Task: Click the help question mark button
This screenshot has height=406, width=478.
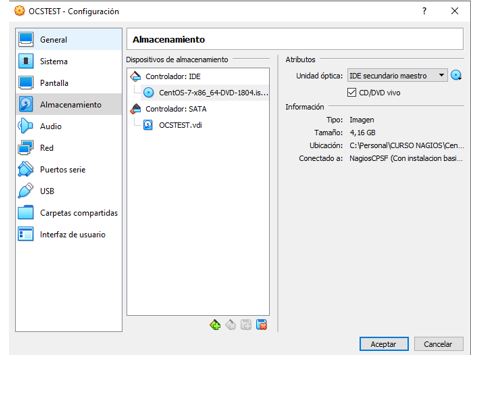Action: 424,11
